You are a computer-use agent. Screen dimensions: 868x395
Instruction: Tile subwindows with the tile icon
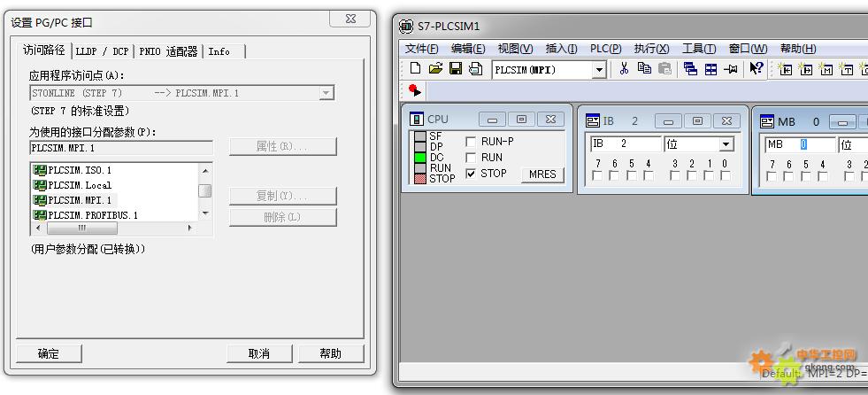pos(711,69)
